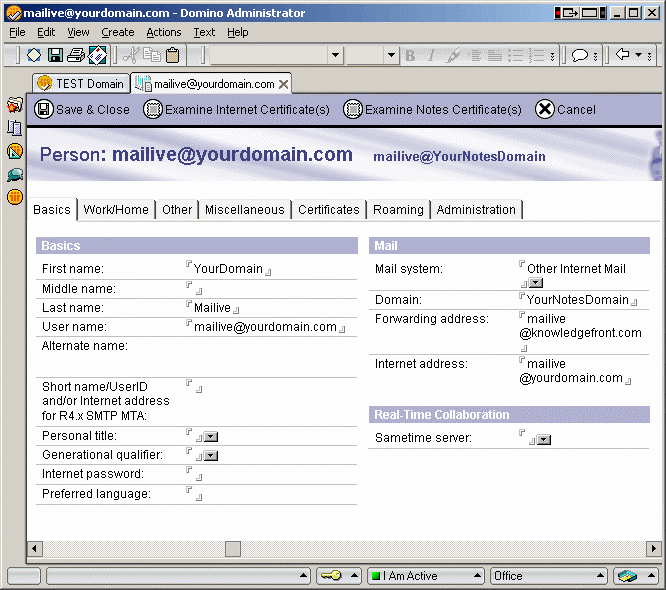Click the Forwarding address field

point(580,332)
